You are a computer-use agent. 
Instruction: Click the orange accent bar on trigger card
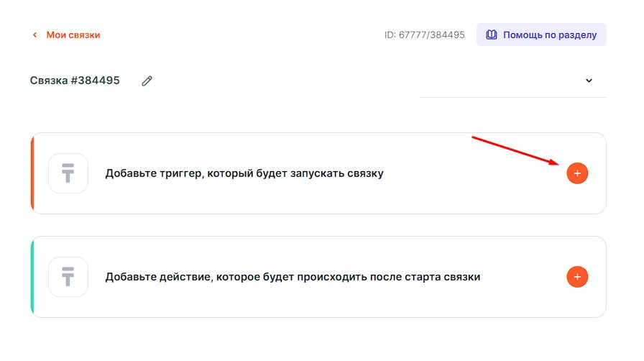pyautogui.click(x=32, y=173)
